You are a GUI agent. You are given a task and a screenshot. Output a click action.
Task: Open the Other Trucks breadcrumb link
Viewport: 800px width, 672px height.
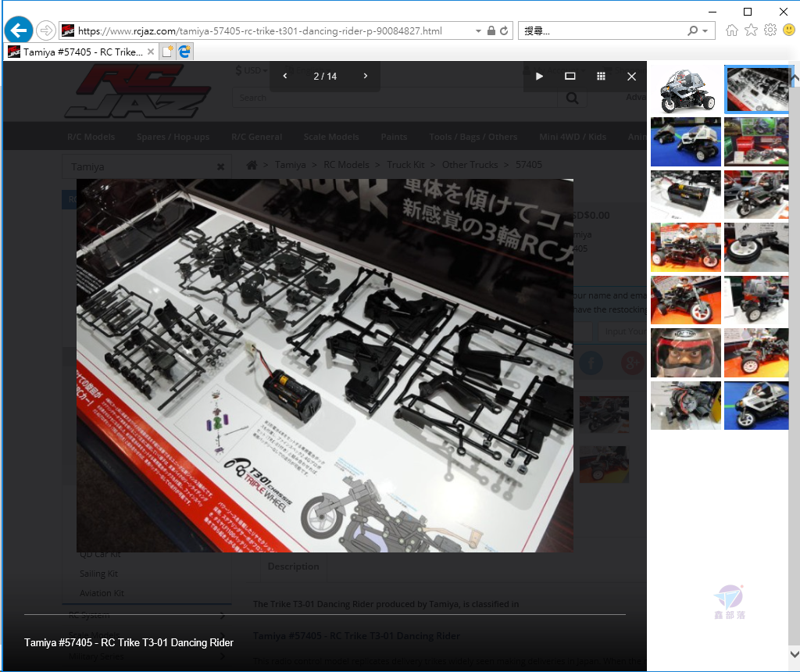(470, 165)
